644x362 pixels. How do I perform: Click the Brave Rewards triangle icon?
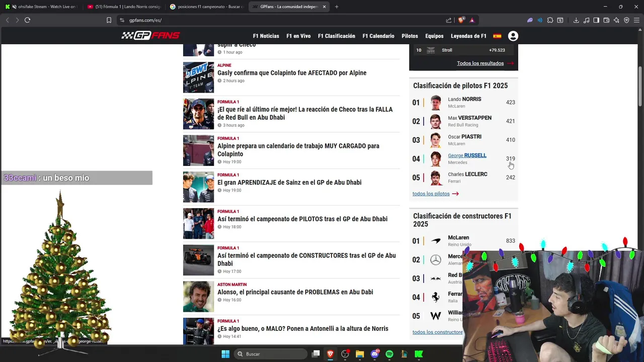point(472,20)
